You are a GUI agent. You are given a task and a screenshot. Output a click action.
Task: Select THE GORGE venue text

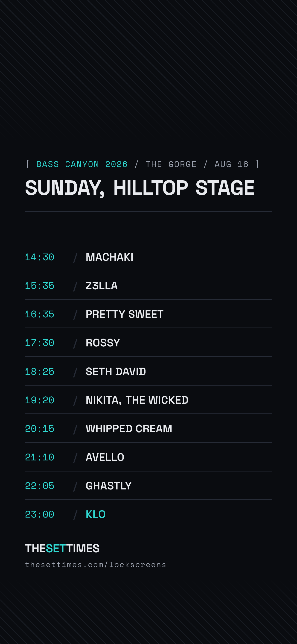[x=171, y=164]
